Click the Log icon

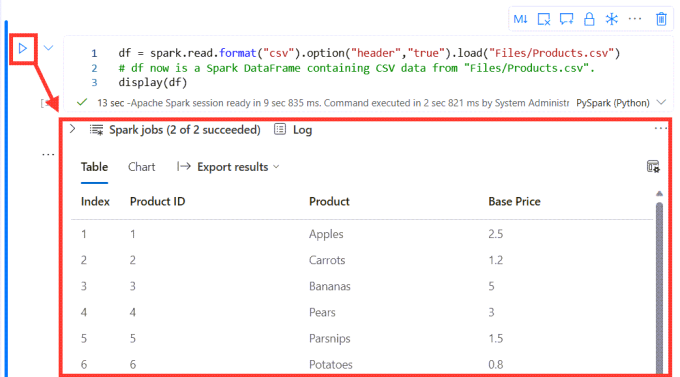point(280,129)
